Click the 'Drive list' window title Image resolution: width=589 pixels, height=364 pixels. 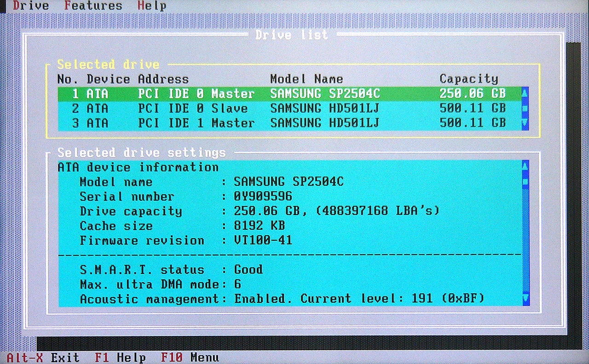click(x=292, y=35)
